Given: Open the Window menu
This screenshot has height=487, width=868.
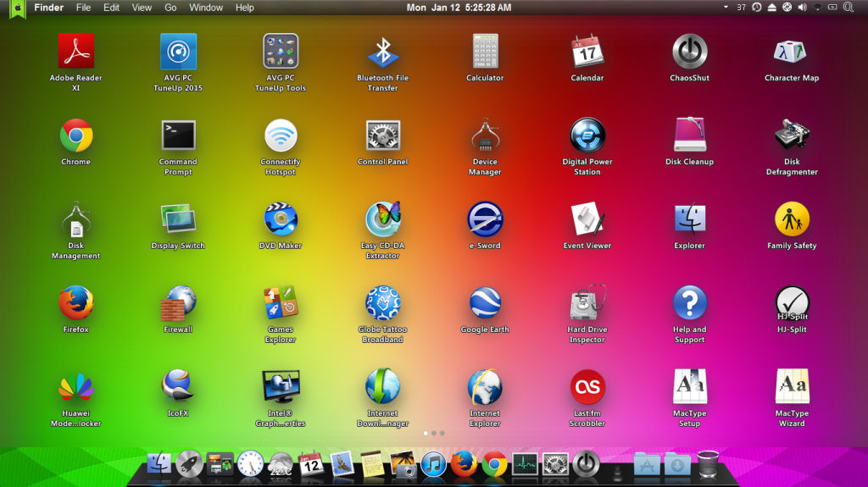Looking at the screenshot, I should pyautogui.click(x=206, y=8).
